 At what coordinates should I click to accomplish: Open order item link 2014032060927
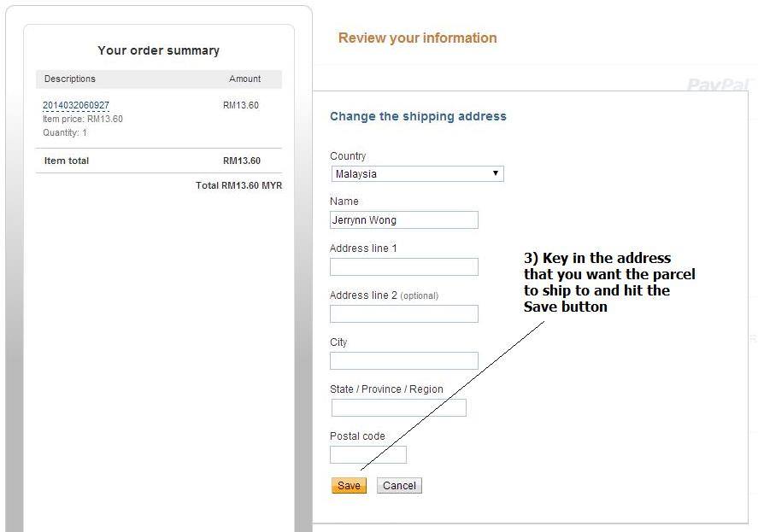pyautogui.click(x=76, y=105)
